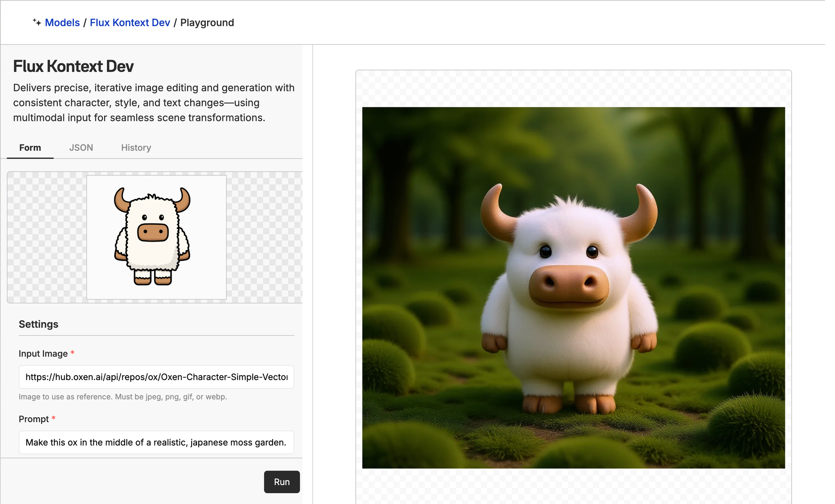Click the Settings section heading

[38, 324]
